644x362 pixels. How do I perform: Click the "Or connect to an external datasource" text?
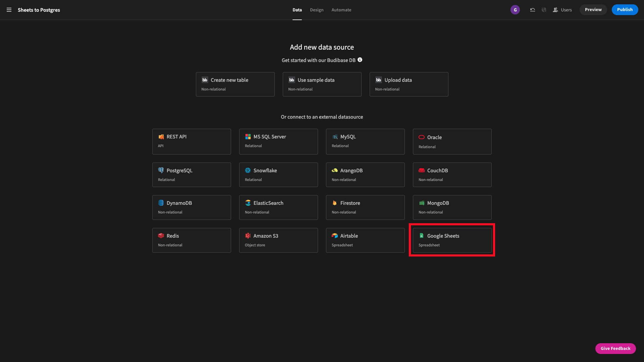click(322, 117)
